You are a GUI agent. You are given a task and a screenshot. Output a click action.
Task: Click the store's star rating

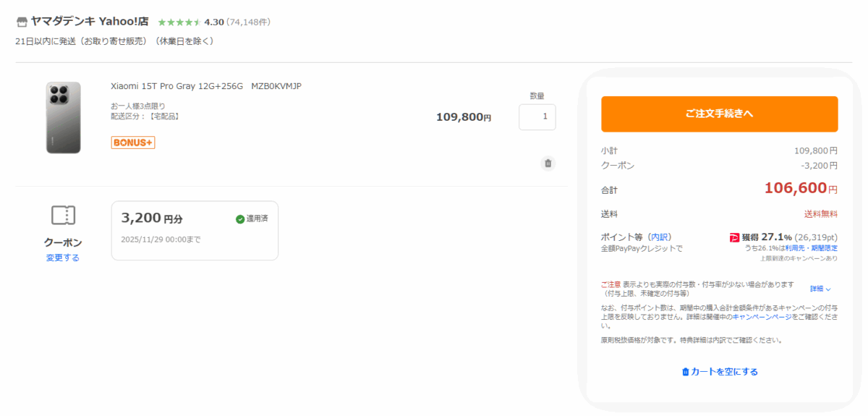(x=179, y=22)
